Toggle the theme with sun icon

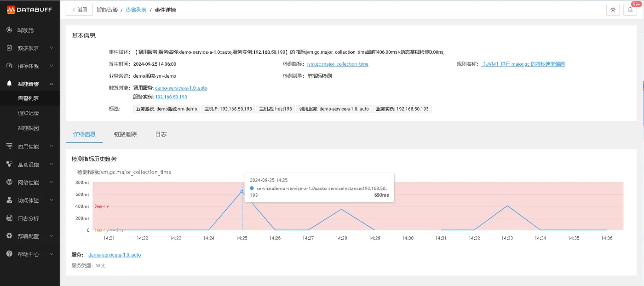613,10
